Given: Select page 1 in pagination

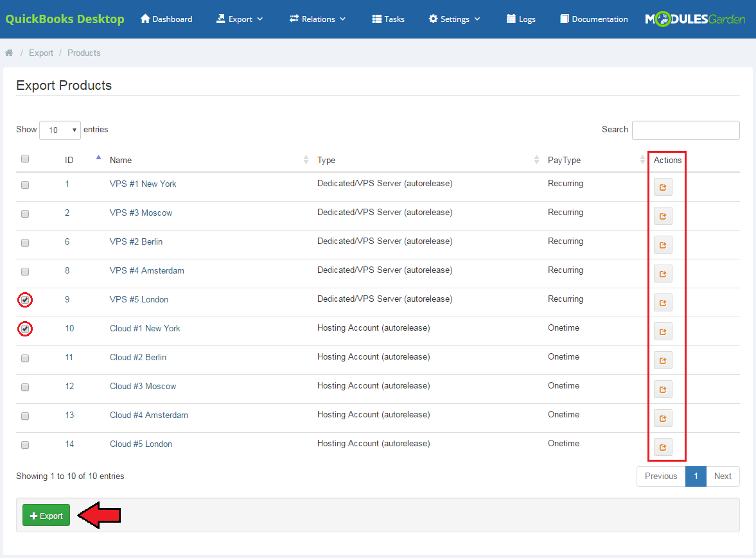Looking at the screenshot, I should coord(696,476).
